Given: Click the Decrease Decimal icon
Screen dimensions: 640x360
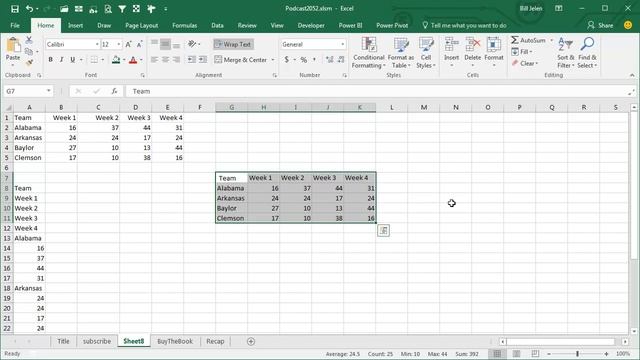Looking at the screenshot, I should 341,60.
